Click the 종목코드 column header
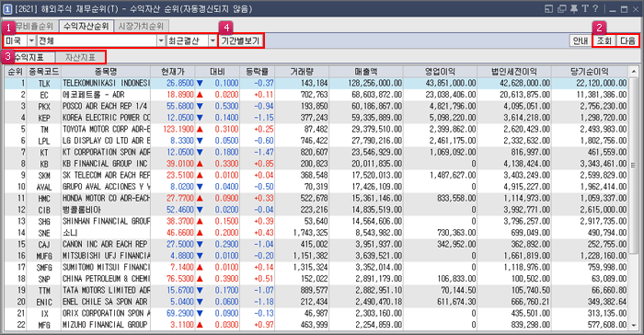Viewport: 644px width, 335px height. tap(44, 72)
